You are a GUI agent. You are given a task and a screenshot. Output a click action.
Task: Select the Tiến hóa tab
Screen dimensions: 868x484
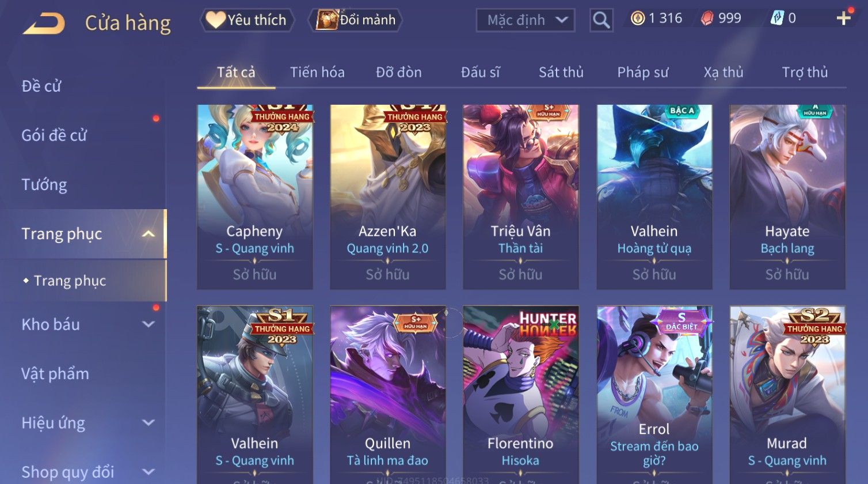point(317,72)
